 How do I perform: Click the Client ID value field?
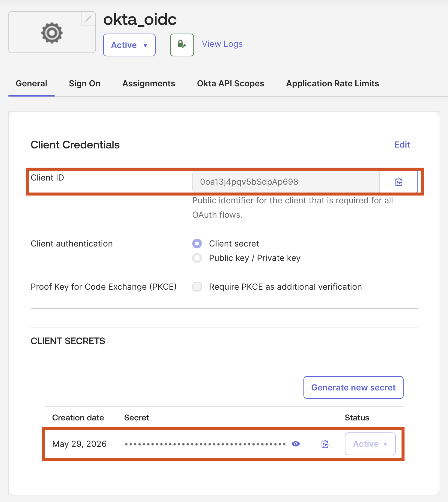point(286,182)
